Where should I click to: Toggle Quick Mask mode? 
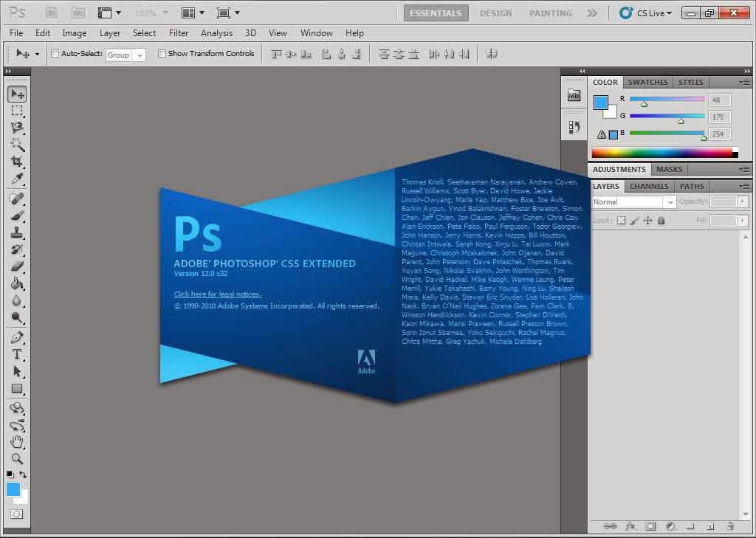click(x=16, y=514)
